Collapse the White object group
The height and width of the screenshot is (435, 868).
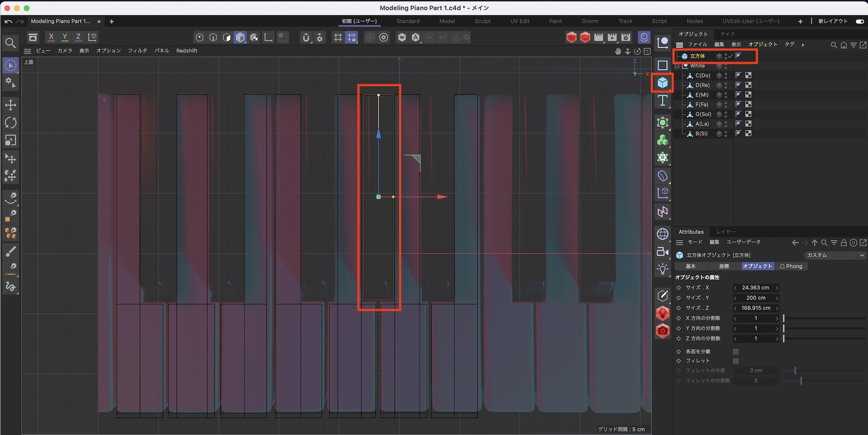click(x=677, y=66)
